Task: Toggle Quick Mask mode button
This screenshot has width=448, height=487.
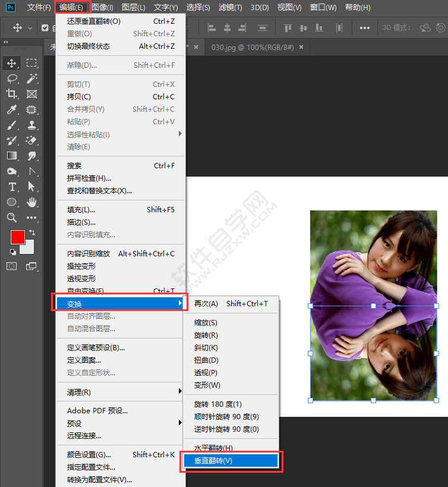Action: 12,266
